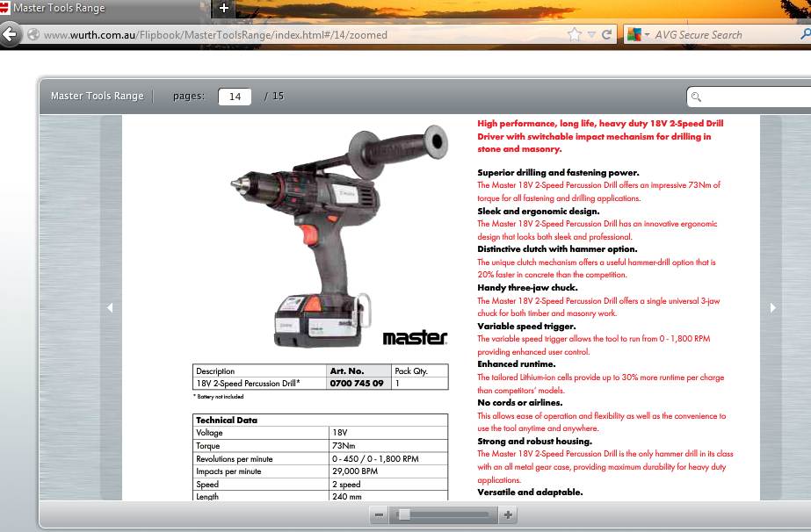Viewport: 811px width, 532px height.
Task: Bookmark this page with the star icon
Action: [575, 35]
